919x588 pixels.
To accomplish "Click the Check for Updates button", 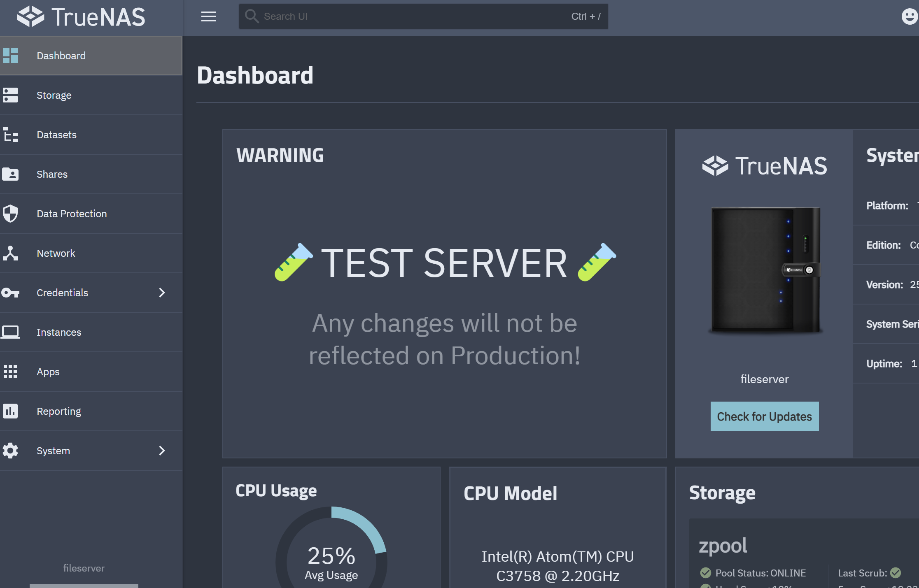I will [765, 416].
